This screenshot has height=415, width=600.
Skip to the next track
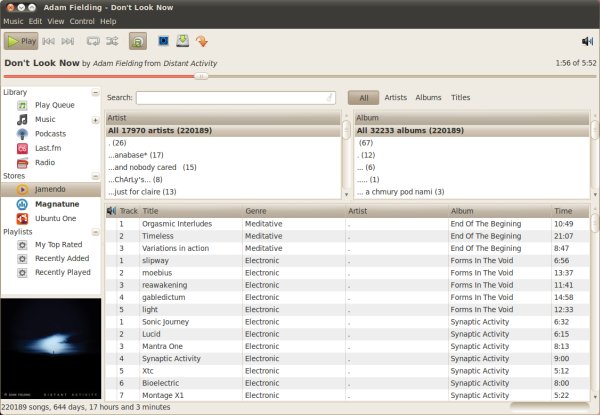tap(68, 41)
